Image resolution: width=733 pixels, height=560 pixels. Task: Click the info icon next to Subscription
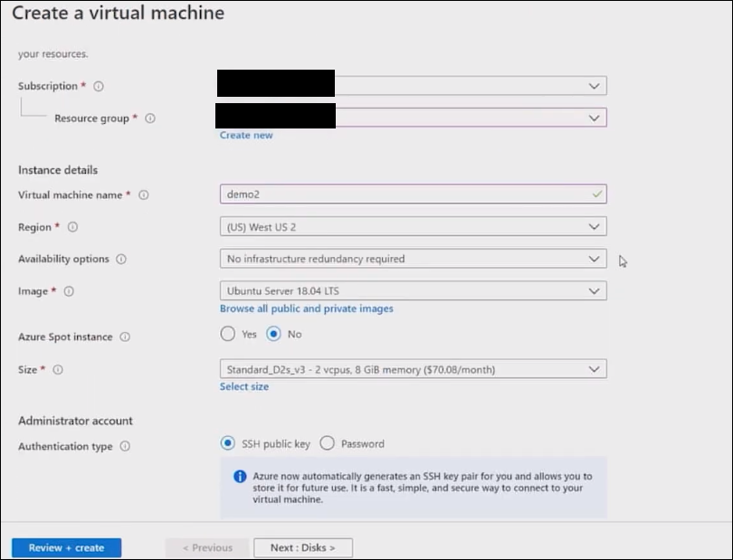99,87
